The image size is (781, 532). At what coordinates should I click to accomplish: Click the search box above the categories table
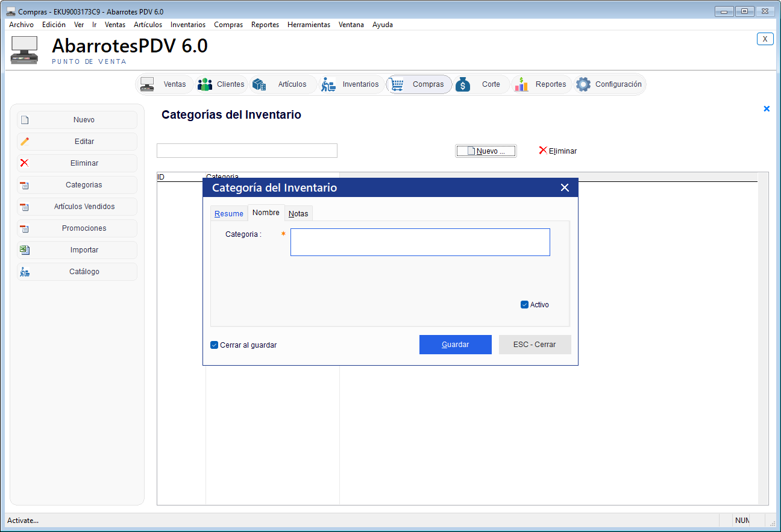pyautogui.click(x=247, y=151)
